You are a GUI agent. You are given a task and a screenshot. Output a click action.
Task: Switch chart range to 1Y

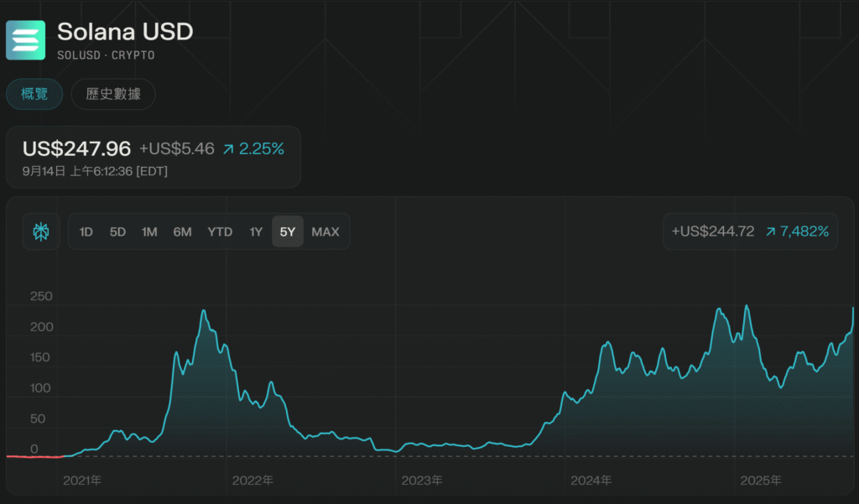click(x=256, y=231)
